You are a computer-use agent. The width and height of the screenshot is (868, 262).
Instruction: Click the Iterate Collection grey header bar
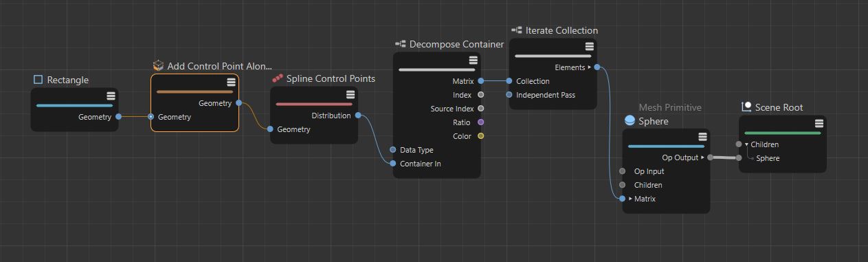click(x=553, y=56)
